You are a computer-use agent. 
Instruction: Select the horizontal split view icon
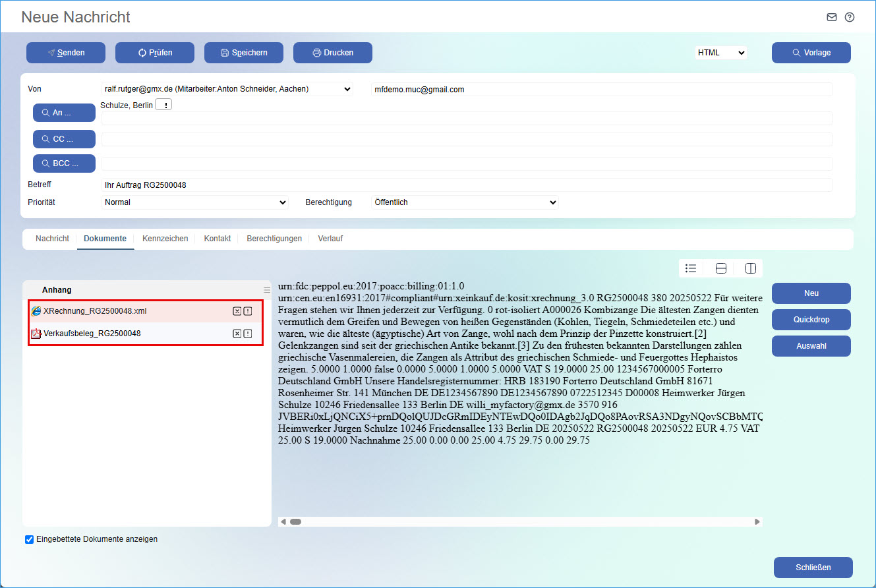point(721,268)
